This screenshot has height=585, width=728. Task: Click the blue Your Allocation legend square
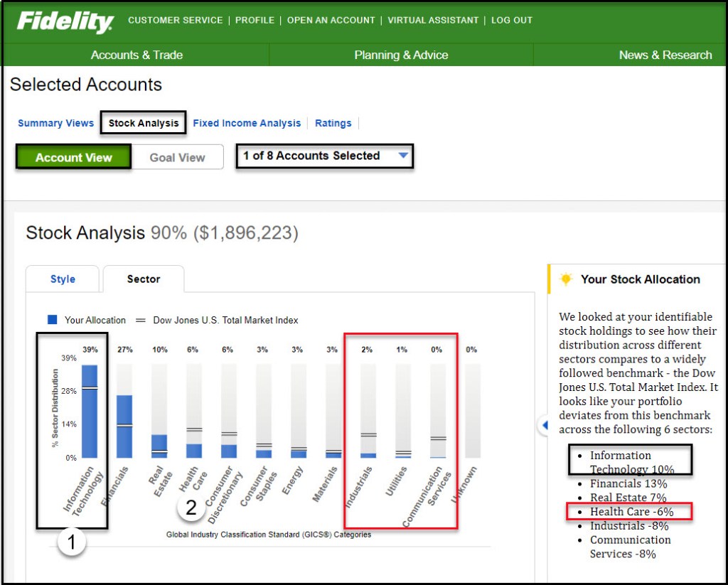point(53,320)
